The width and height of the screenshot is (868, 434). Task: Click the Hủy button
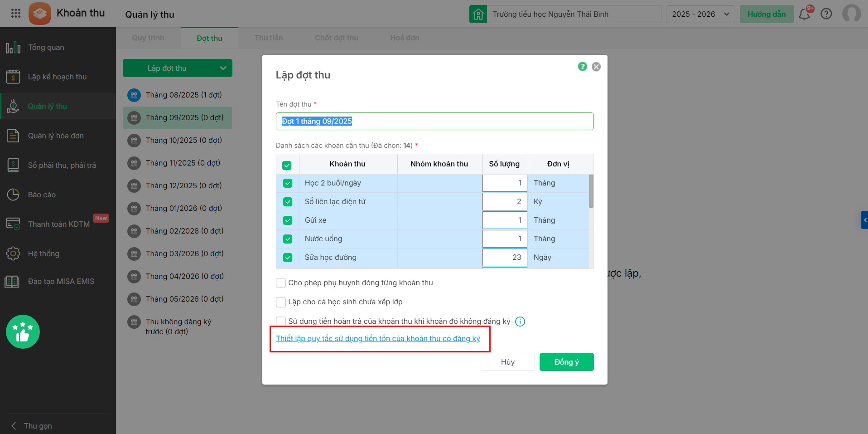[x=508, y=362]
